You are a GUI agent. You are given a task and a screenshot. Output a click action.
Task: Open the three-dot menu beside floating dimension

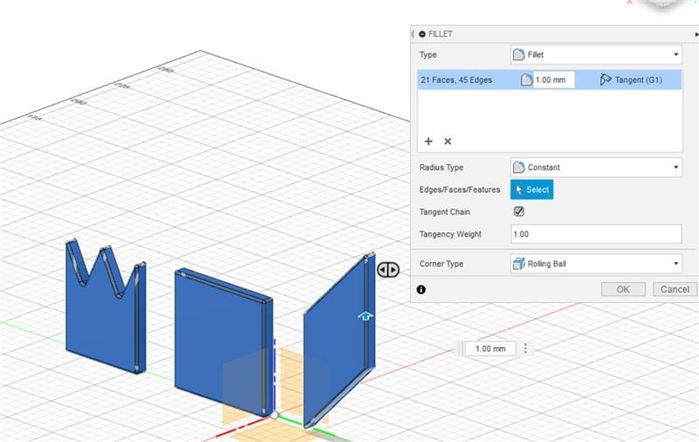(526, 349)
